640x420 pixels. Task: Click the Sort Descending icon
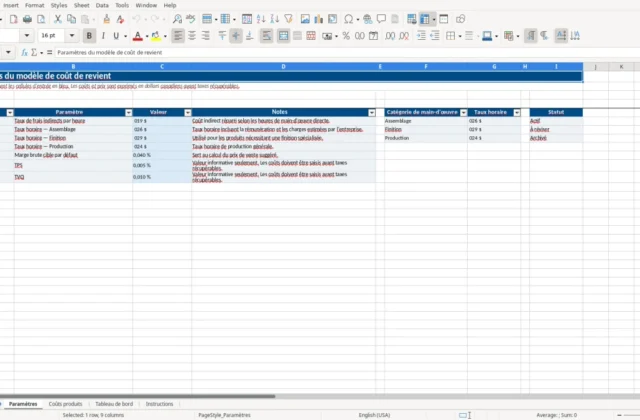pyautogui.click(x=275, y=19)
